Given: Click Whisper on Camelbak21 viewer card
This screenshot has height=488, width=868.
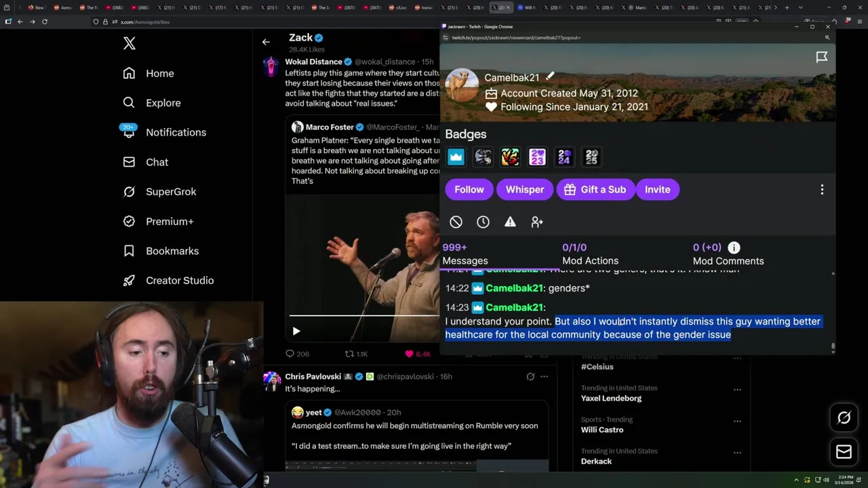Looking at the screenshot, I should pyautogui.click(x=525, y=190).
